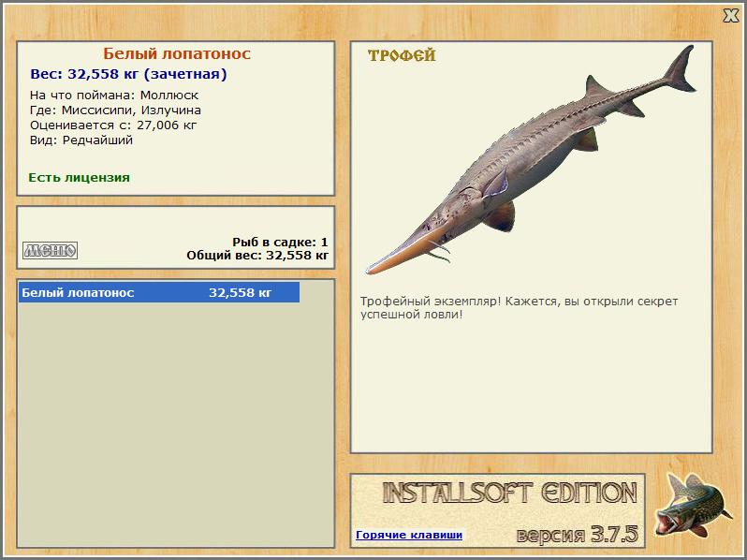
Task: Open the Меню button
Action: 50,250
